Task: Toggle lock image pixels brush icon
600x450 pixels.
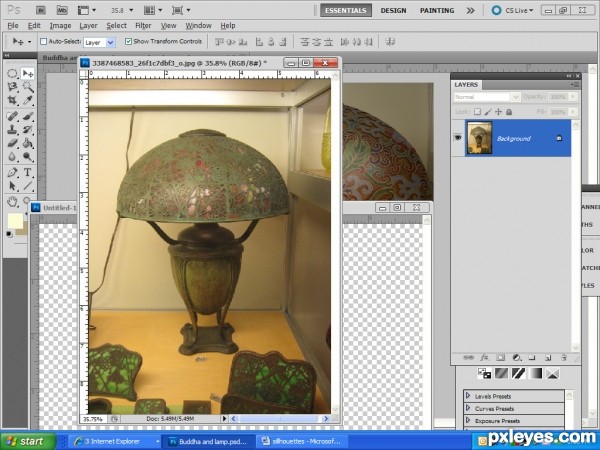Action: click(488, 112)
